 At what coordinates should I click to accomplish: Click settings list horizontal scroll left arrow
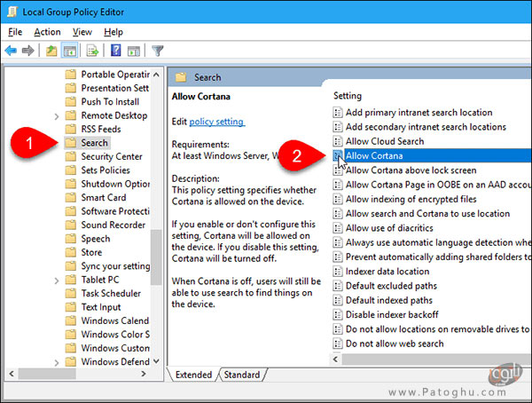pyautogui.click(x=335, y=360)
